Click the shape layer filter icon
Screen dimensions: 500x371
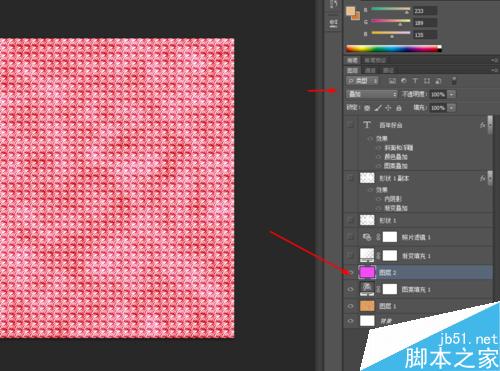click(427, 81)
